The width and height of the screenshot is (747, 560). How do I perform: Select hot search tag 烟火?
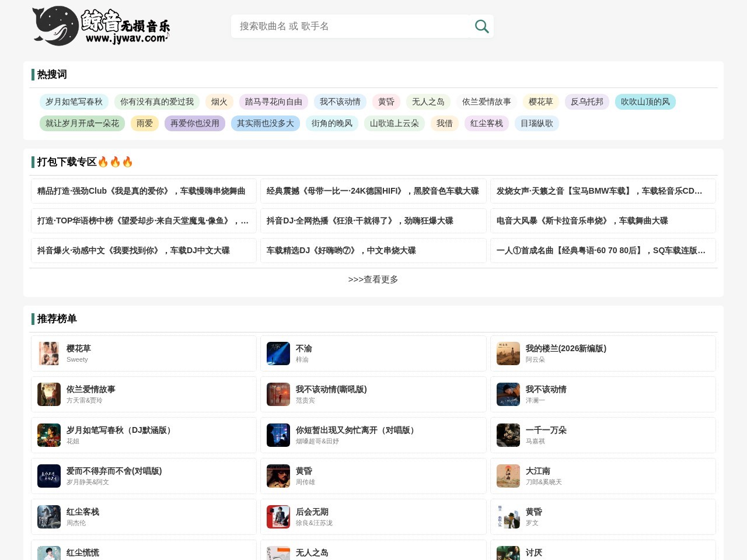[x=219, y=101]
